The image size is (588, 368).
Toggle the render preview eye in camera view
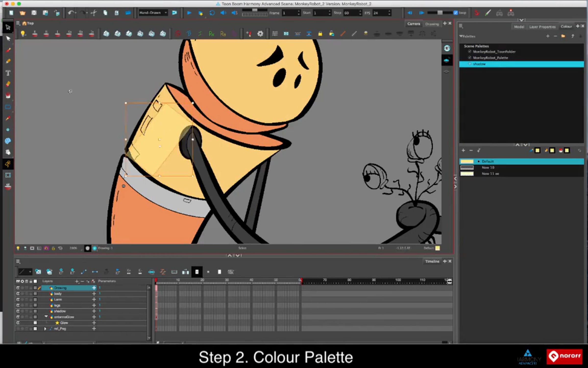447,48
